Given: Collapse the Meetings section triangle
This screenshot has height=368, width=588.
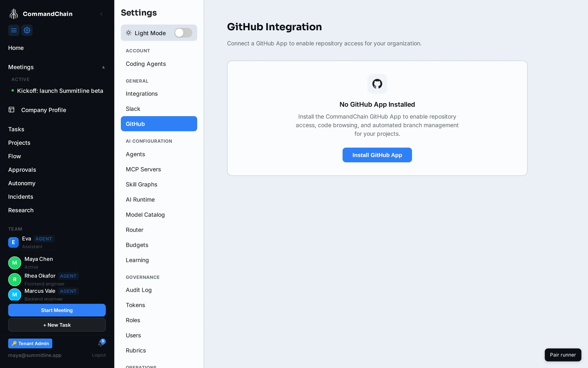Looking at the screenshot, I should [x=104, y=67].
